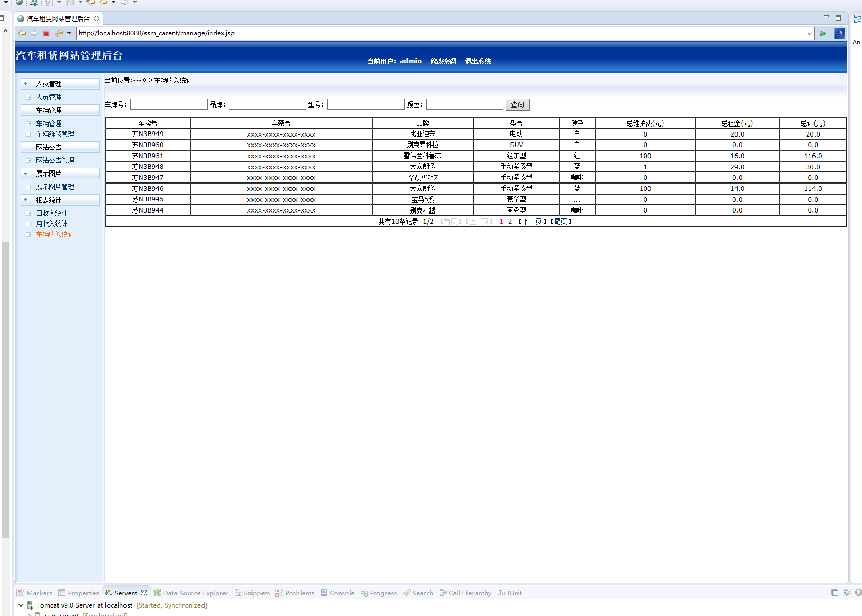Select the 比亚迪宋 brand cell

tap(423, 134)
